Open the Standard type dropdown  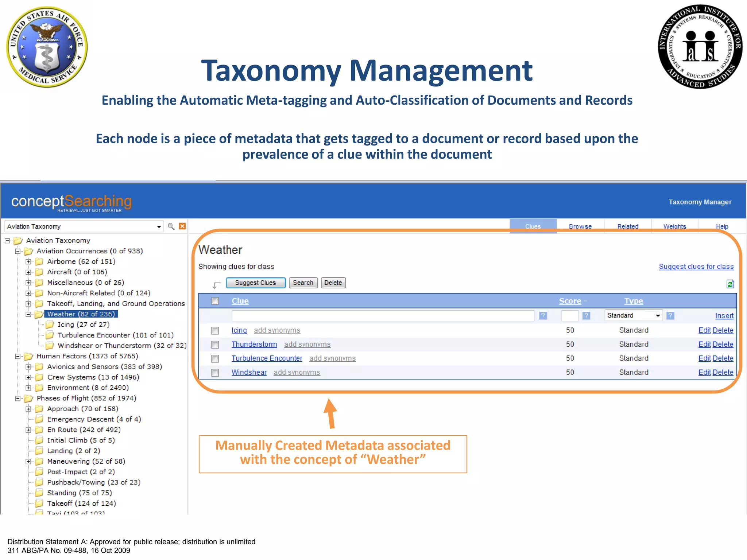click(634, 315)
